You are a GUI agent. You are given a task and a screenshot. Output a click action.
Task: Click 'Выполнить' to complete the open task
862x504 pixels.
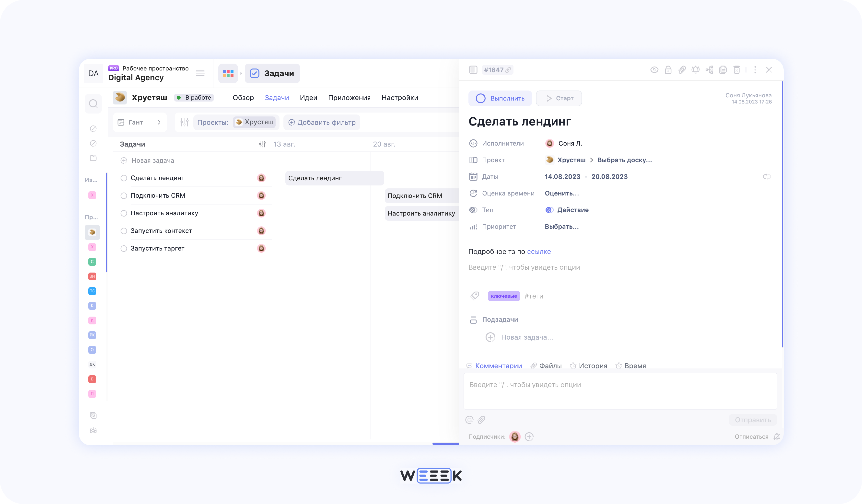[500, 98]
